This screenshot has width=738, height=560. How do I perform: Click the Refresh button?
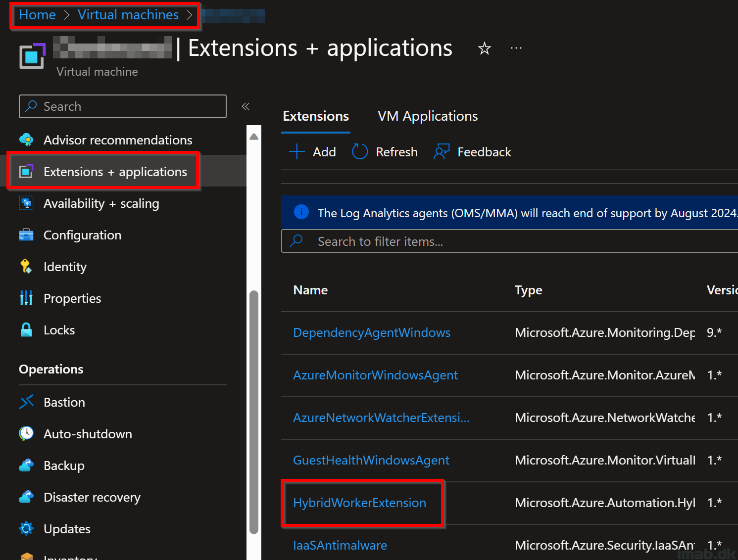click(385, 152)
